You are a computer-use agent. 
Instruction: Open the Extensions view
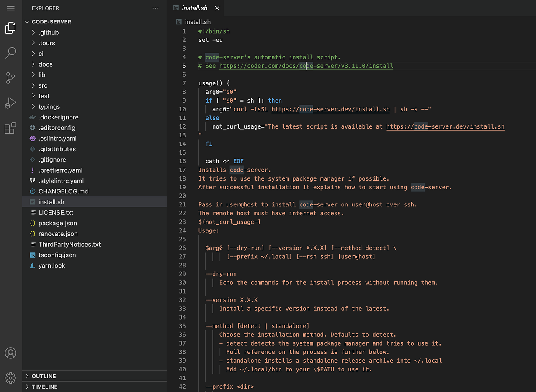pos(11,128)
